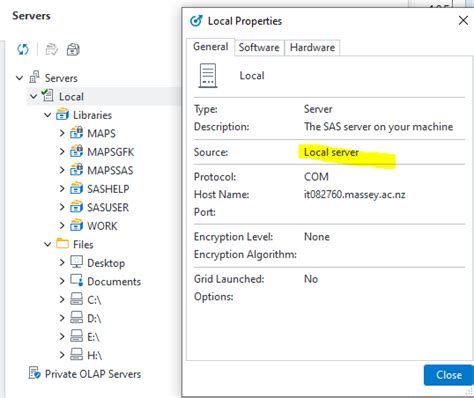This screenshot has height=398, width=474.
Task: Select the MAPSGFK library label
Action: coord(110,152)
